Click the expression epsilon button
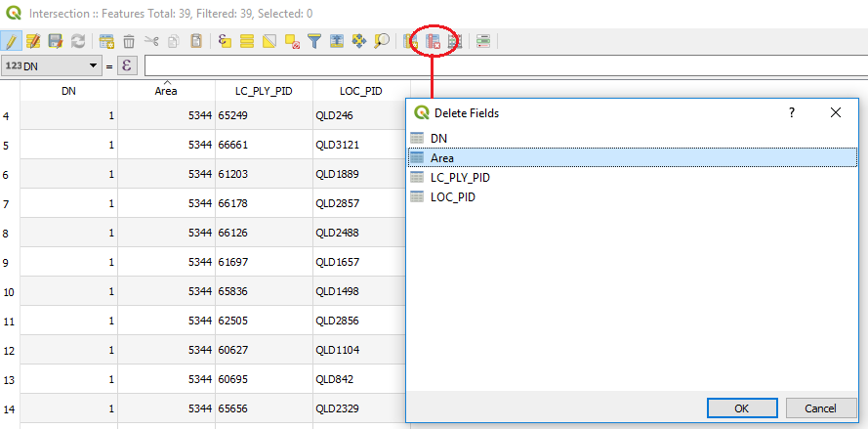 (x=127, y=65)
